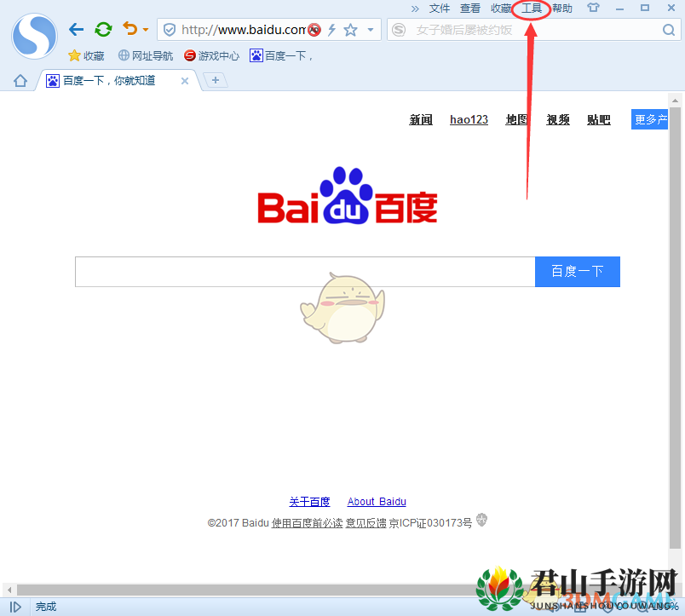Open the 意见反馈 link
This screenshot has width=685, height=616.
pyautogui.click(x=366, y=523)
